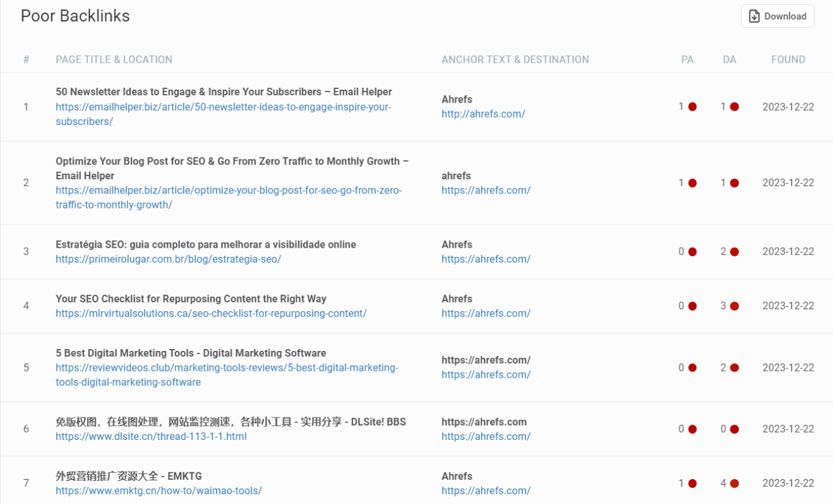
Task: Click the row number 4
Action: coord(26,306)
